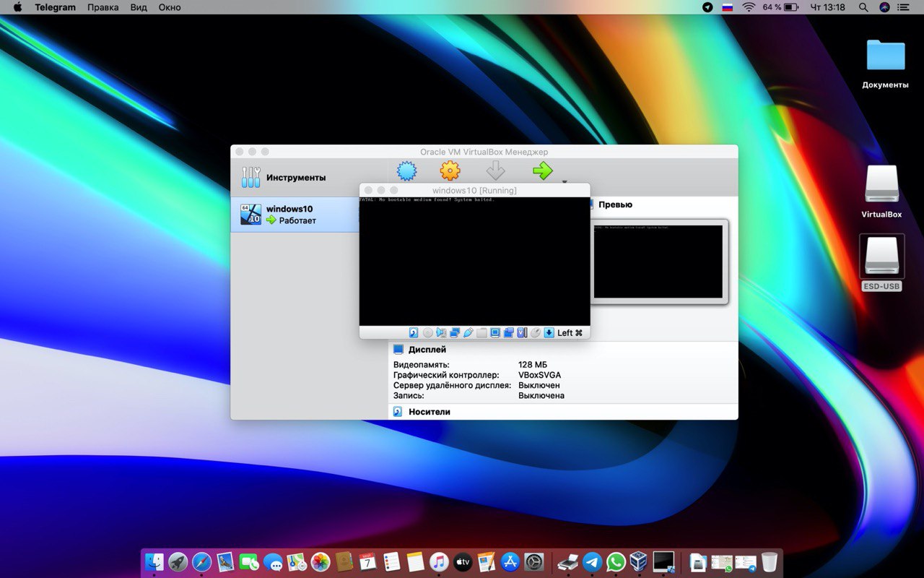Click the grey Discard down-arrow icon
924x578 pixels.
pos(495,171)
